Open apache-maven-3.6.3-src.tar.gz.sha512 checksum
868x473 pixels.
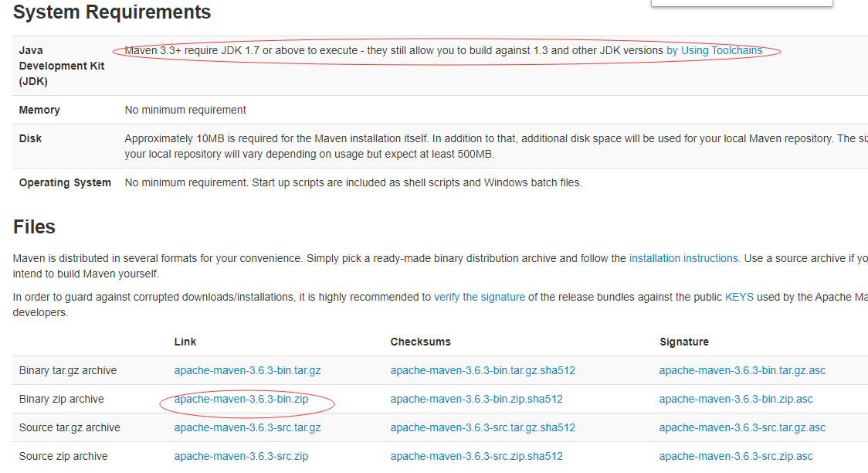click(x=483, y=428)
